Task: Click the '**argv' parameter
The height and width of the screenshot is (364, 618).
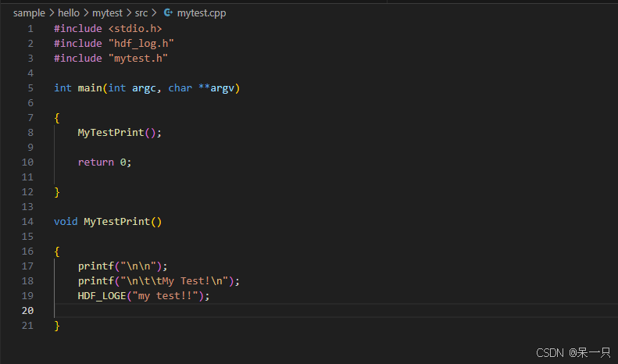Action: pos(216,87)
